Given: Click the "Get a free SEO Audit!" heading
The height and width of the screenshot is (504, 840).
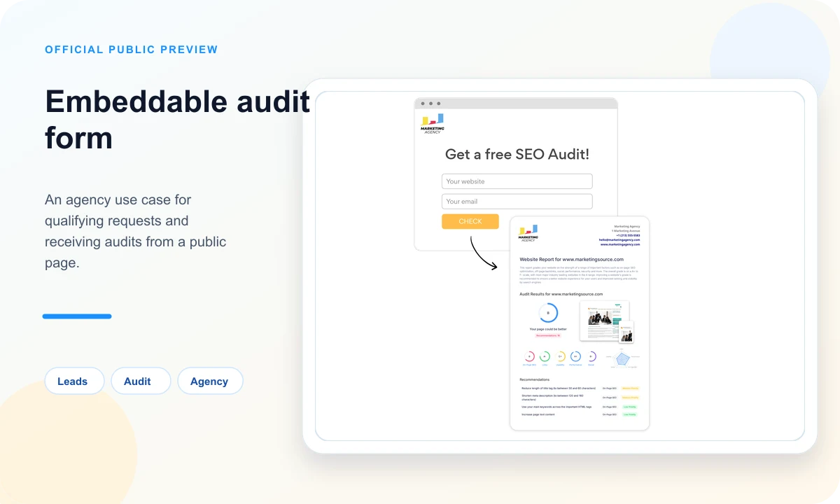Looking at the screenshot, I should (x=517, y=155).
